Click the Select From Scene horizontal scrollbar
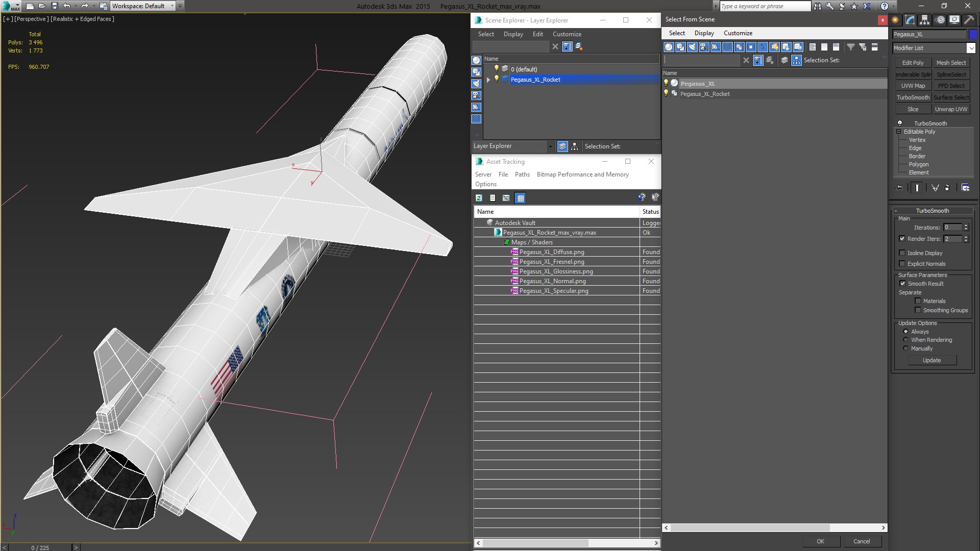The height and width of the screenshot is (551, 980). (775, 528)
